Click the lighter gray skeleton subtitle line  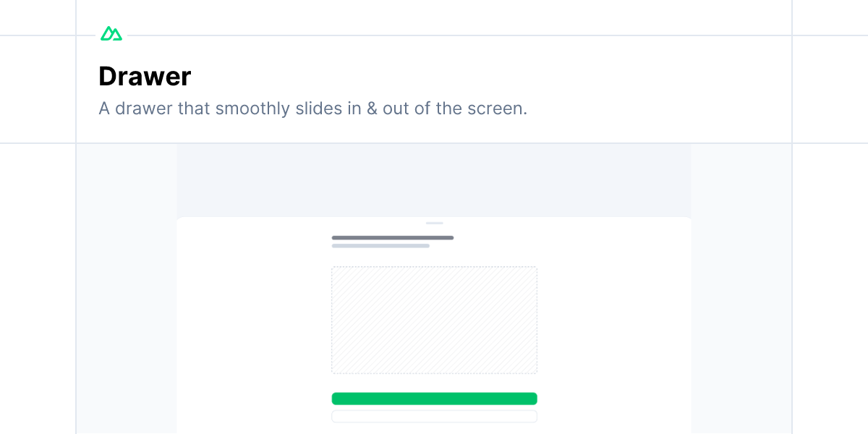click(x=380, y=246)
